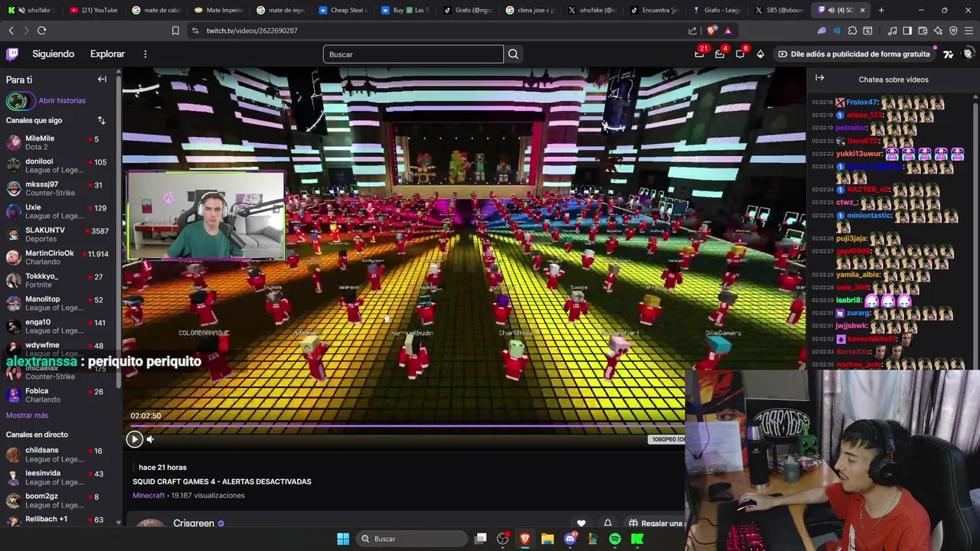Click the Twitch home logo
This screenshot has height=551, width=980.
[x=12, y=54]
